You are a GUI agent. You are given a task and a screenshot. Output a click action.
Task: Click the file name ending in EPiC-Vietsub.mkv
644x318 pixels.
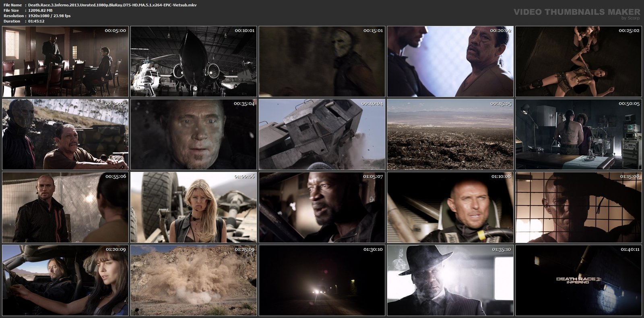pyautogui.click(x=112, y=5)
